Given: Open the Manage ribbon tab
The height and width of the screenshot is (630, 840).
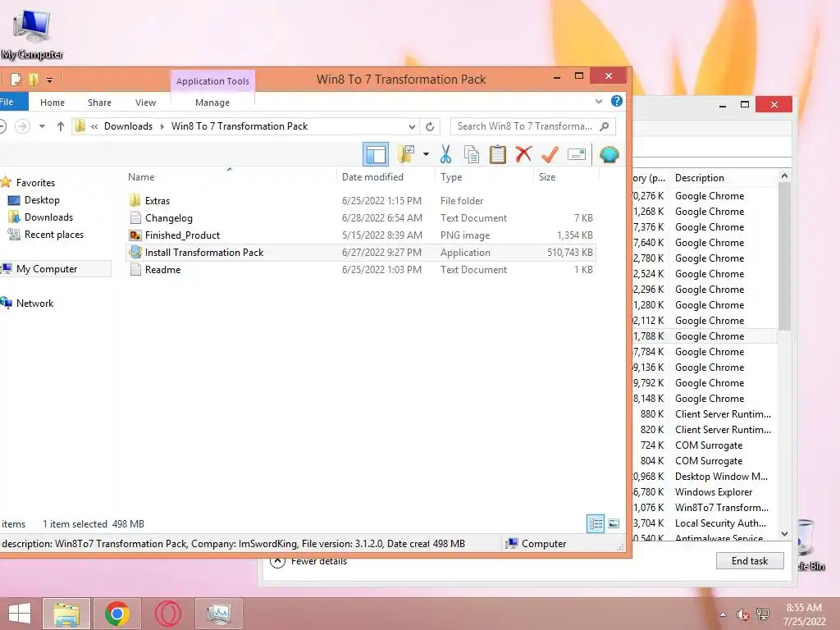Looking at the screenshot, I should click(212, 103).
